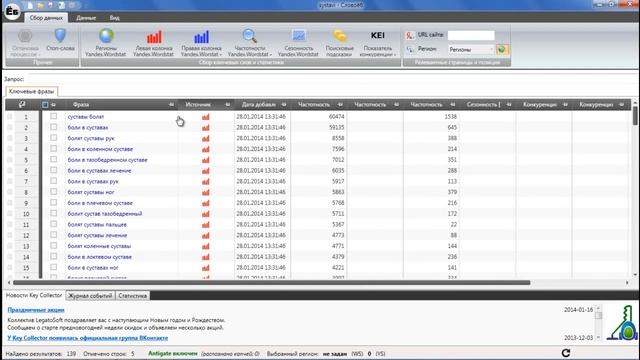This screenshot has height=360, width=640.
Task: Click the news panel vertical scrollbar
Action: click(x=598, y=322)
